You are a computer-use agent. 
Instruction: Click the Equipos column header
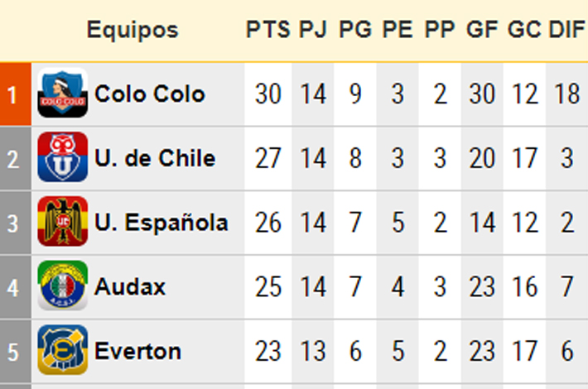pyautogui.click(x=133, y=30)
